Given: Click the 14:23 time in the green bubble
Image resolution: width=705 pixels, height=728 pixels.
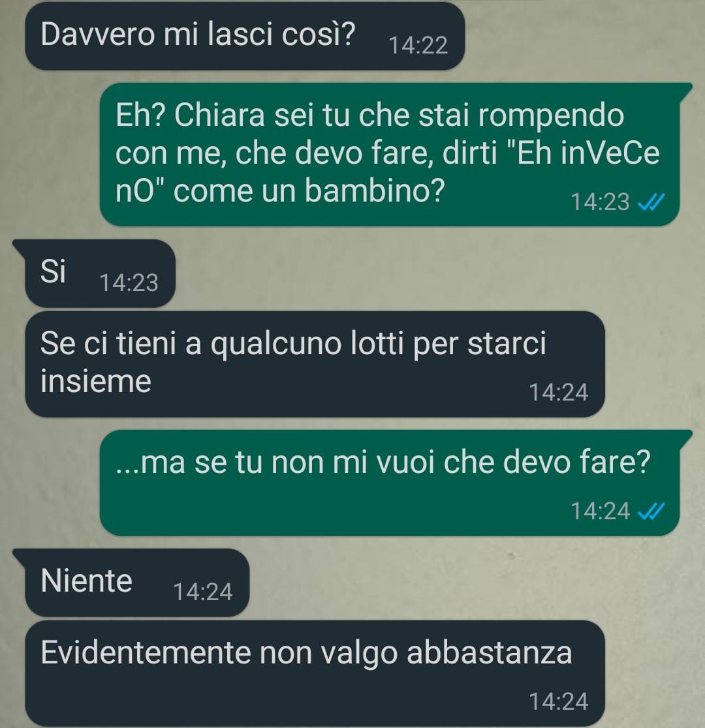Looking at the screenshot, I should click(599, 202).
